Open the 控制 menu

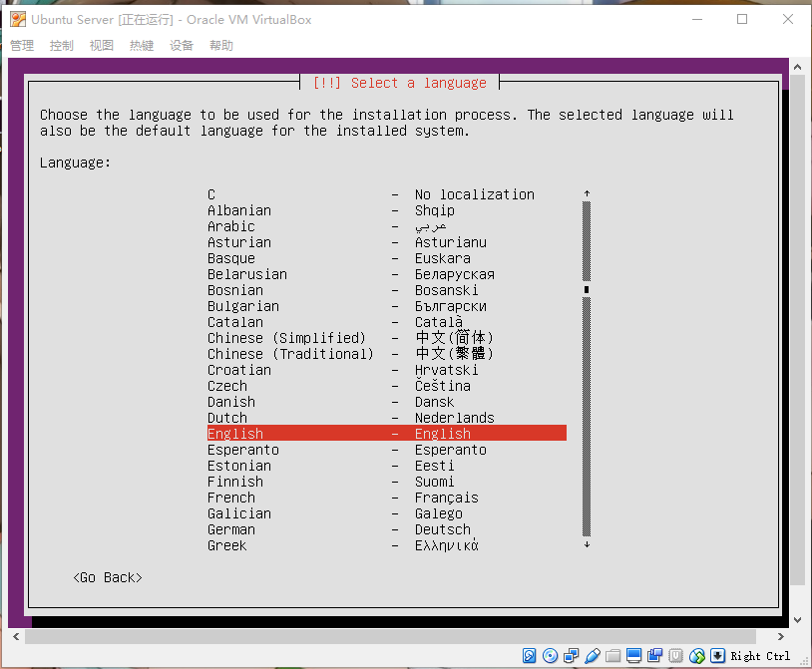coord(62,46)
